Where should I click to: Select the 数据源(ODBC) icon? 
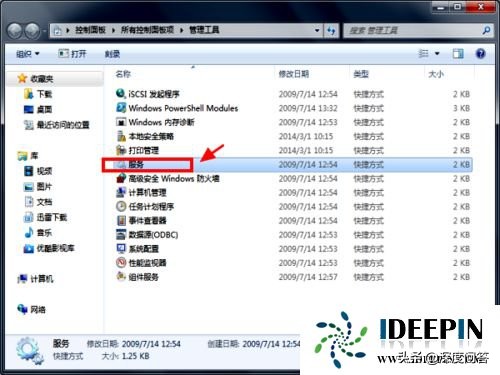(x=120, y=234)
